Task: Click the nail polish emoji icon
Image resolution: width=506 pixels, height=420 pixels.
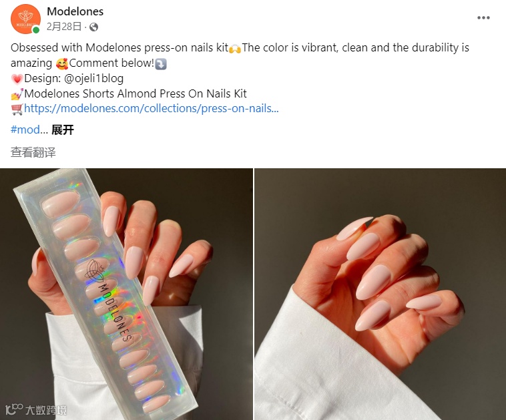Action: point(17,94)
